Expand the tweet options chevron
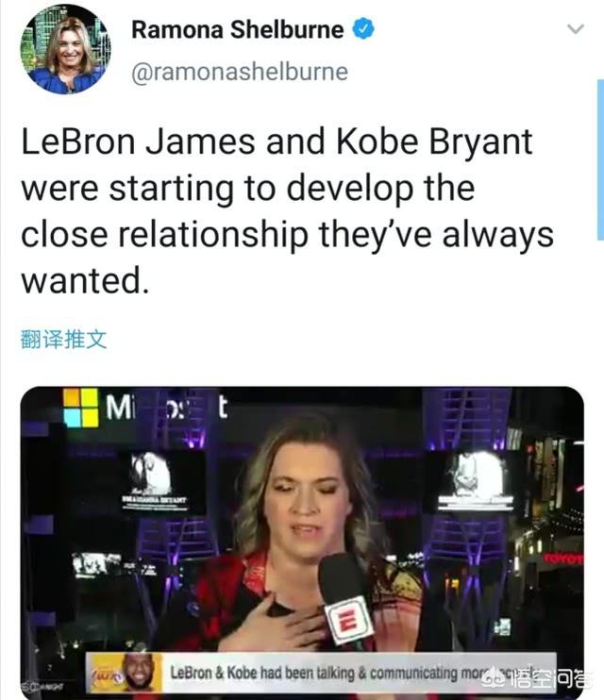Image resolution: width=604 pixels, height=700 pixels. (576, 29)
